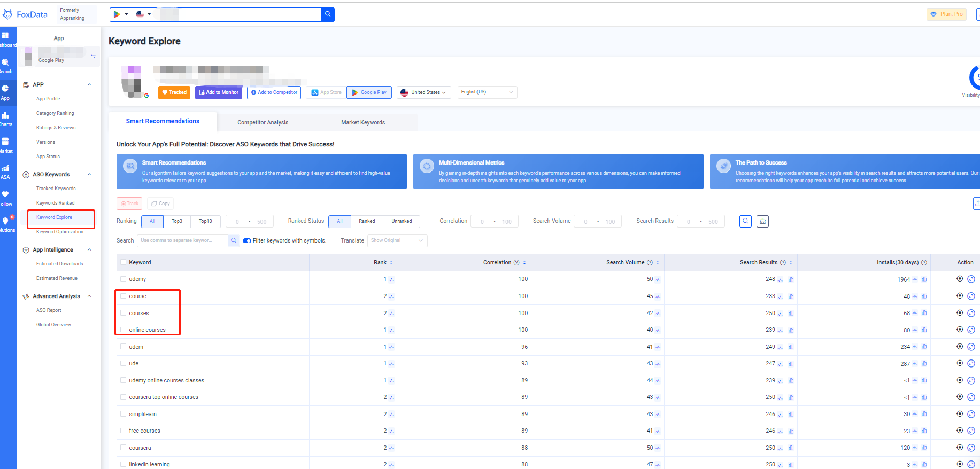This screenshot has height=469, width=980.
Task: Collapse the App Intelligence sidebar section
Action: [x=89, y=249]
